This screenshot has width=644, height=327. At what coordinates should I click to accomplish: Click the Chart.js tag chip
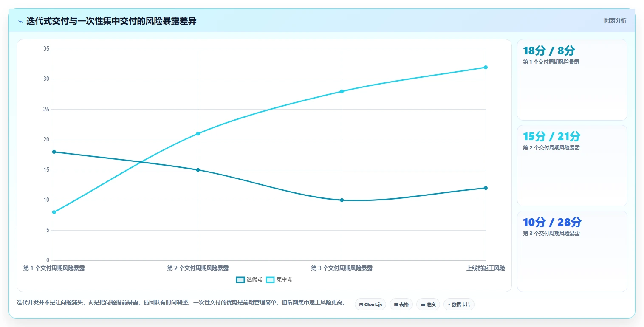tap(370, 304)
